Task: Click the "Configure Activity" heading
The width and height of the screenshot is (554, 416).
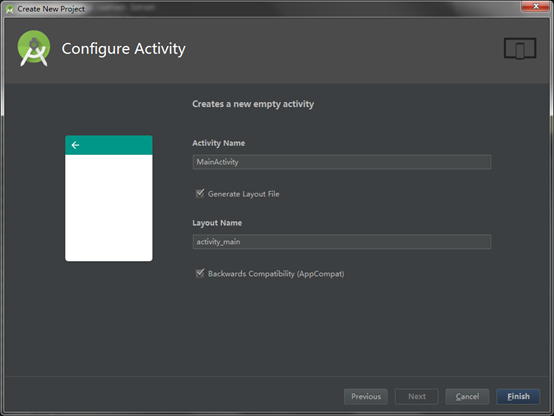Action: [x=123, y=49]
